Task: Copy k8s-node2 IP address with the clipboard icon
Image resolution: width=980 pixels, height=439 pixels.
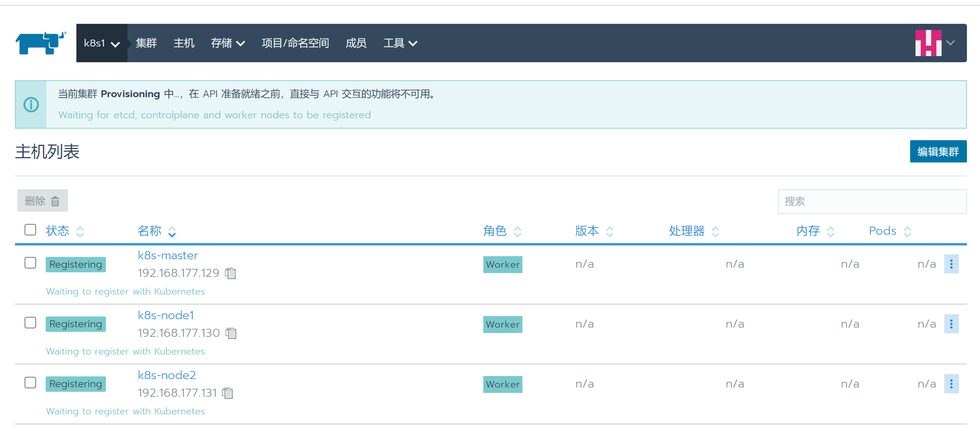Action: [x=228, y=393]
